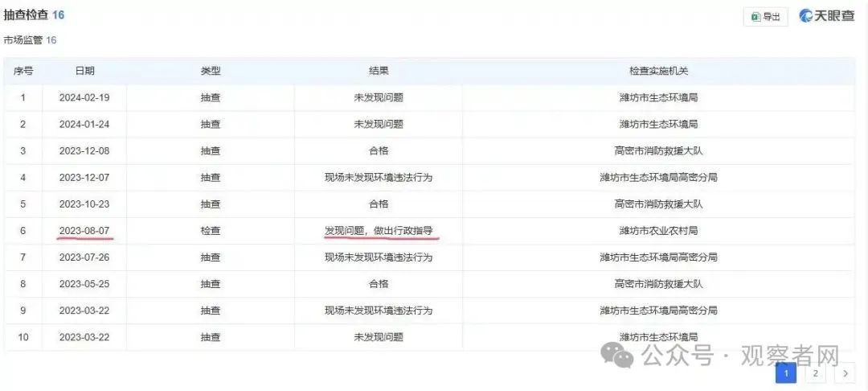Click 合格 result in 2023-05-25 row
This screenshot has width=868, height=391.
pos(379,283)
